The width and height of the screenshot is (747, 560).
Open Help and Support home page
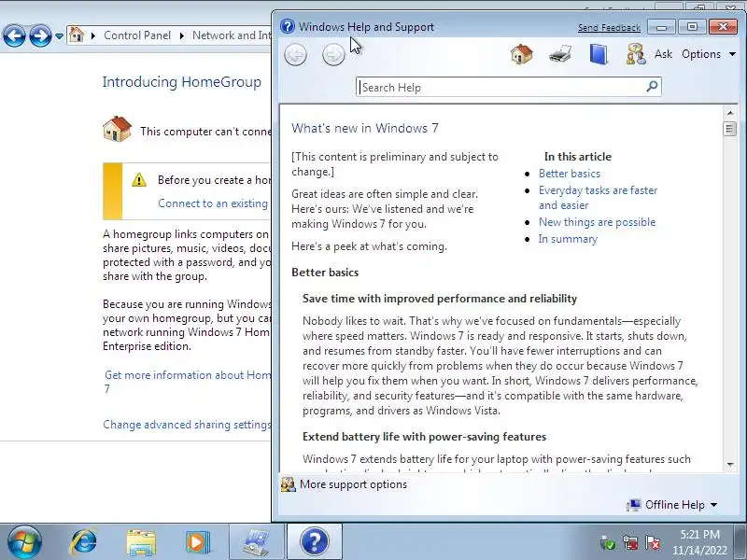click(522, 54)
